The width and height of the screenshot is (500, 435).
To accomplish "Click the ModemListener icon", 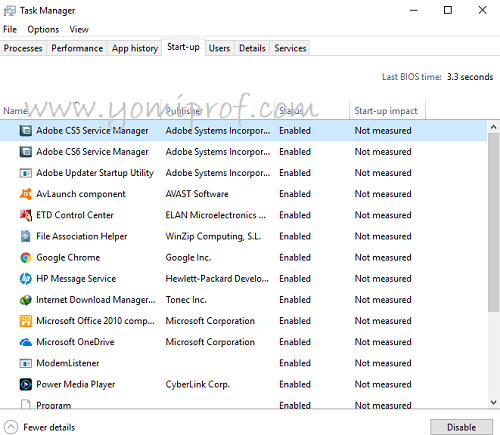I will 26,363.
